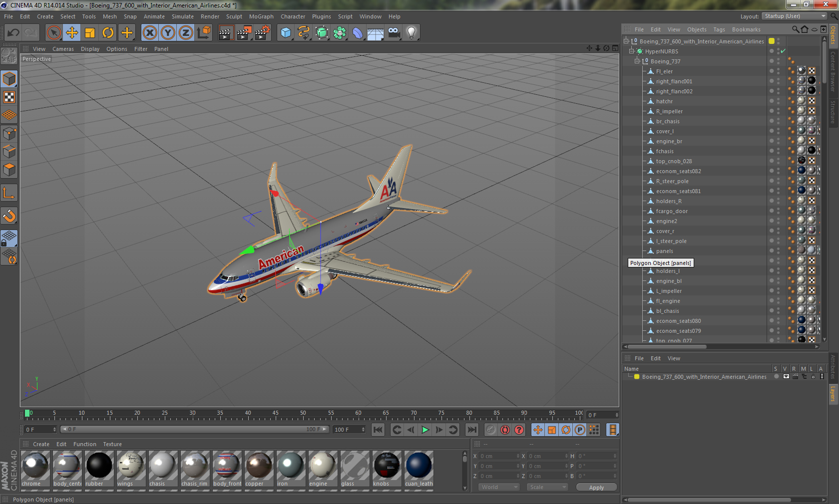Toggle HyperNURBS enable checkmark
Image resolution: width=839 pixels, height=504 pixels.
783,51
